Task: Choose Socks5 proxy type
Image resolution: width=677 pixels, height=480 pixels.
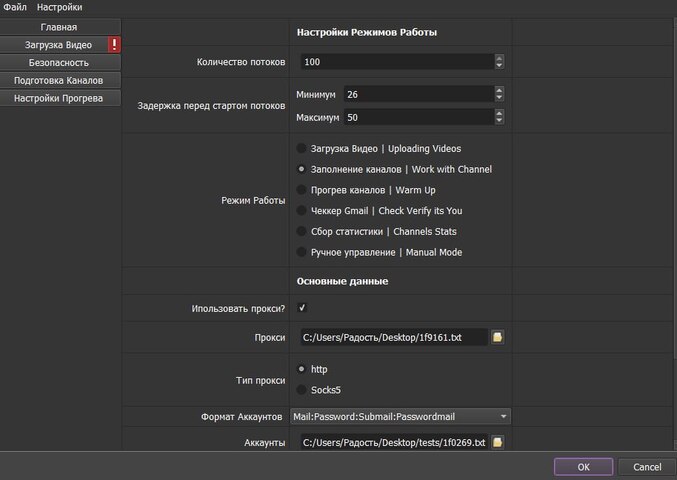Action: click(x=302, y=389)
